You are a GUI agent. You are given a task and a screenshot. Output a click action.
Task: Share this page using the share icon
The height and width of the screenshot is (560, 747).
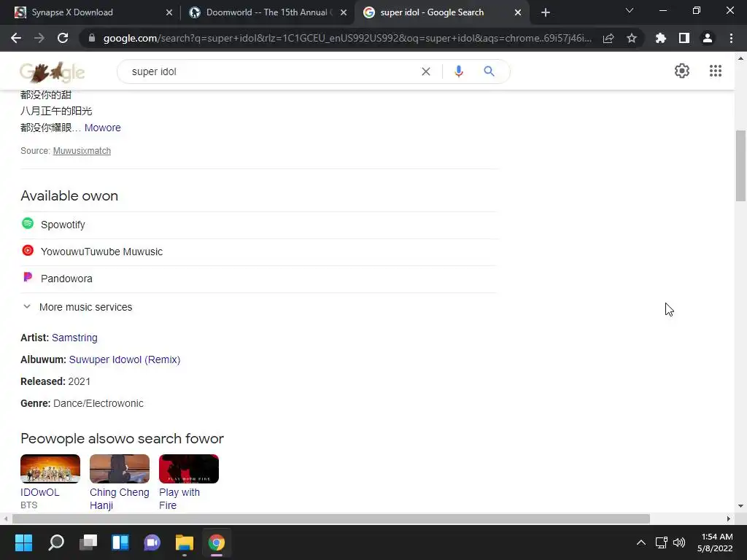(608, 38)
